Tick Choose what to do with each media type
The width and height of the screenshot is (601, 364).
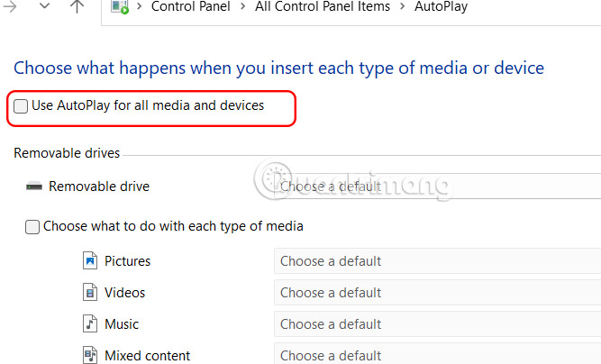pyautogui.click(x=32, y=227)
